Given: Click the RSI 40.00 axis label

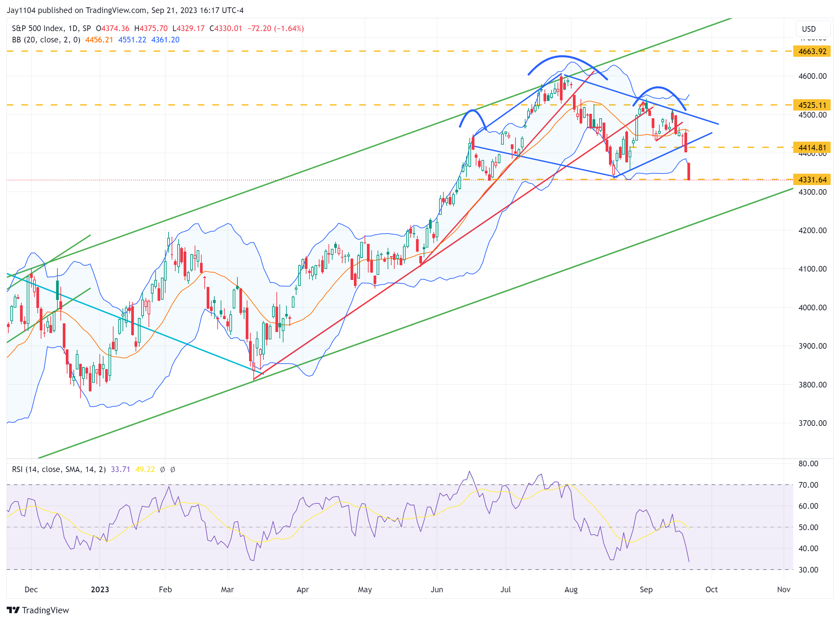Looking at the screenshot, I should [808, 549].
